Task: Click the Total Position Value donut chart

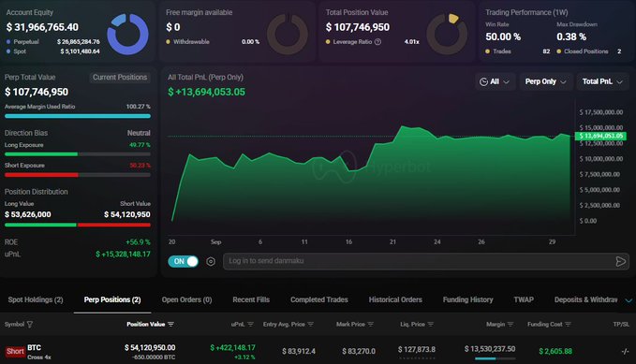Action: coord(447,35)
